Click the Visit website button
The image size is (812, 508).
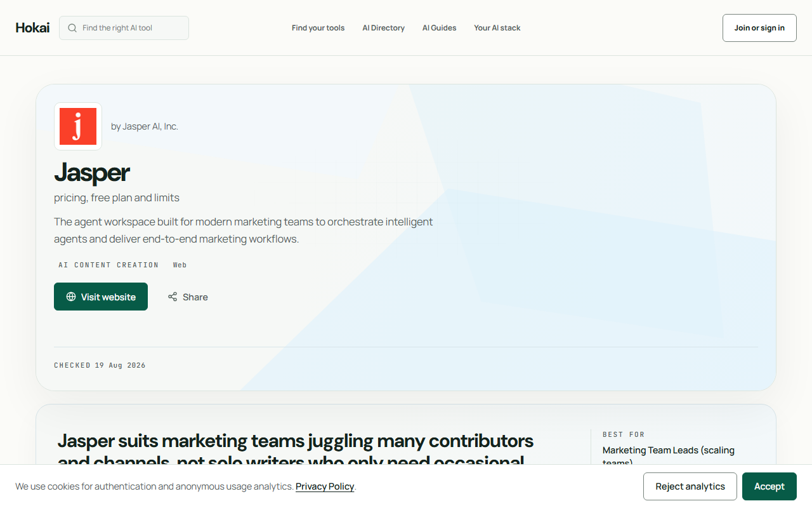(x=101, y=297)
